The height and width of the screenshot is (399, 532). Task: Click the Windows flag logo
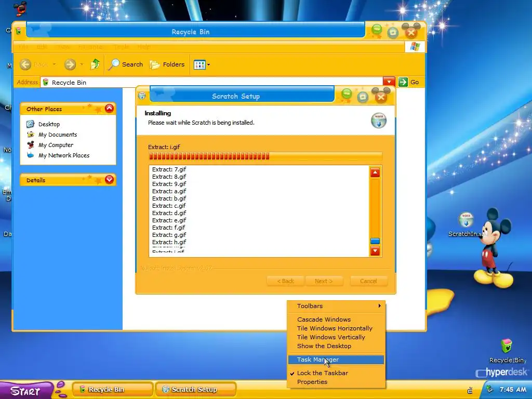coord(415,46)
